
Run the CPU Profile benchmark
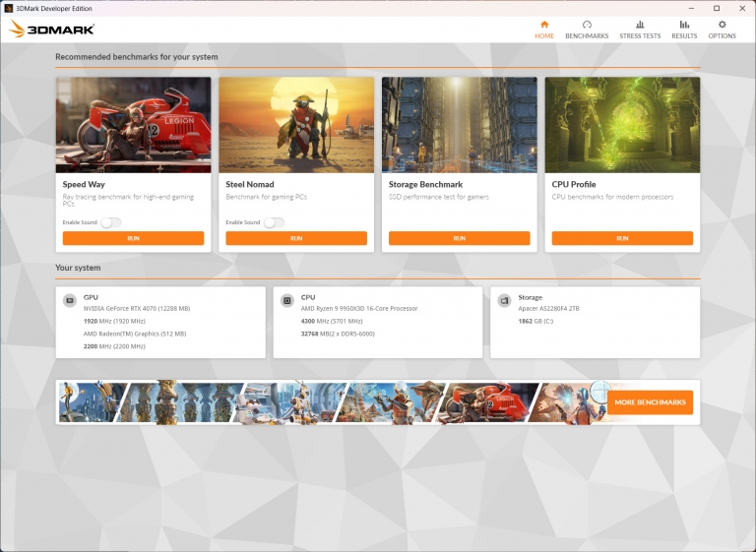(622, 238)
